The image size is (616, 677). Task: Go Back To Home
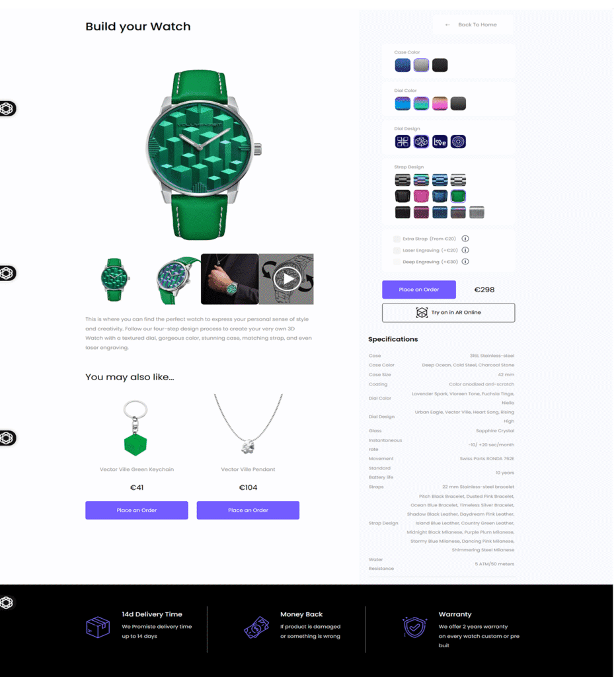point(473,24)
